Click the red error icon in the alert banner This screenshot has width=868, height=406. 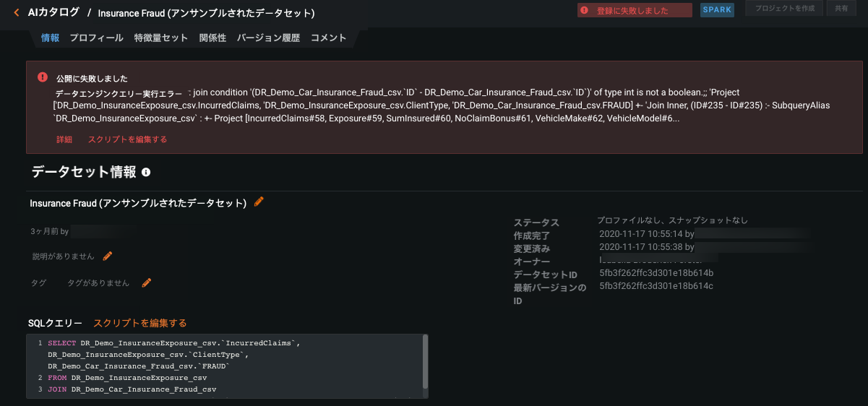click(43, 77)
